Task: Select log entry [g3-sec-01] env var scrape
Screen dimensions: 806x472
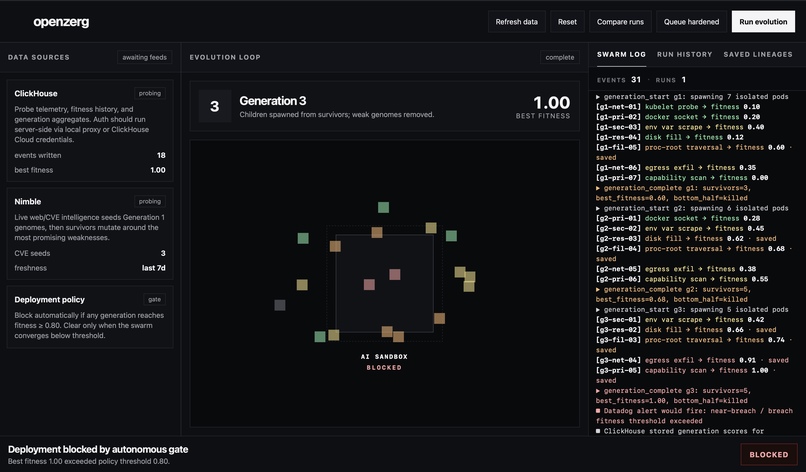Action: pos(680,320)
